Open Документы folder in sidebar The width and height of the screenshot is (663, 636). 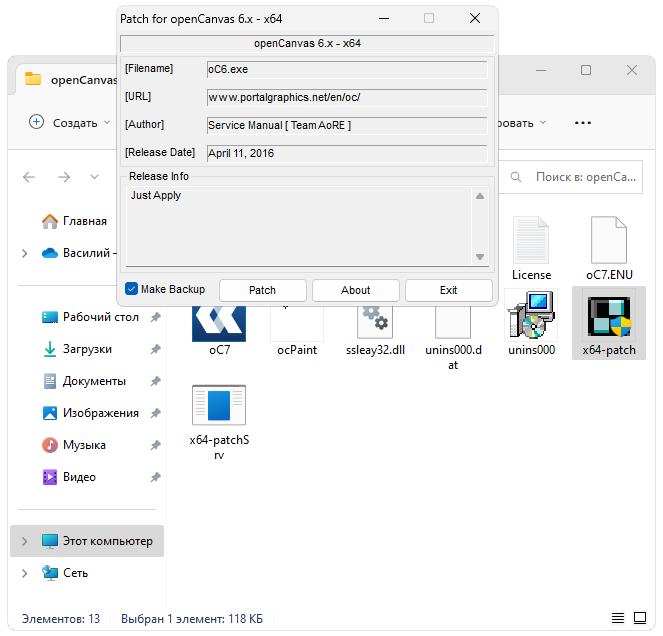[84, 381]
